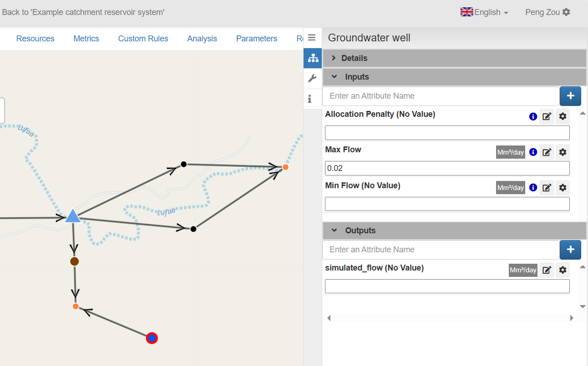The image size is (588, 366).
Task: Collapse the Inputs section
Action: pos(356,77)
